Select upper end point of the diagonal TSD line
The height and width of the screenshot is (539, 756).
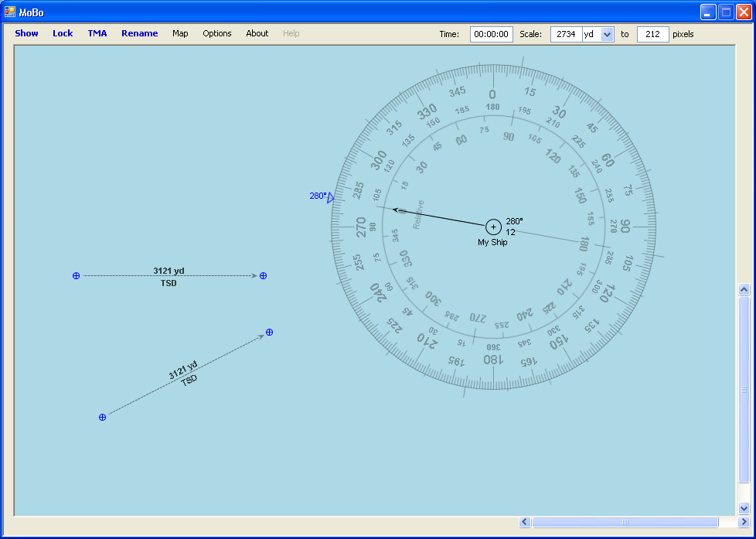270,333
